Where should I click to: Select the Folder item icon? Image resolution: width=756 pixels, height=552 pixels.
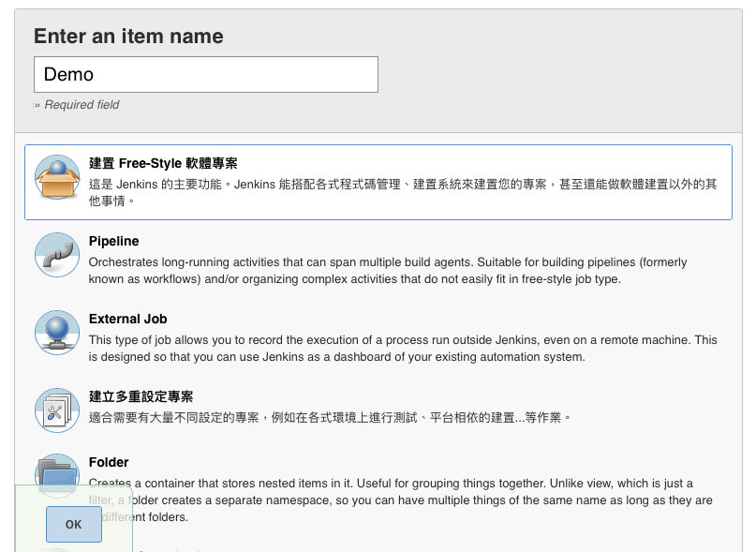57,475
